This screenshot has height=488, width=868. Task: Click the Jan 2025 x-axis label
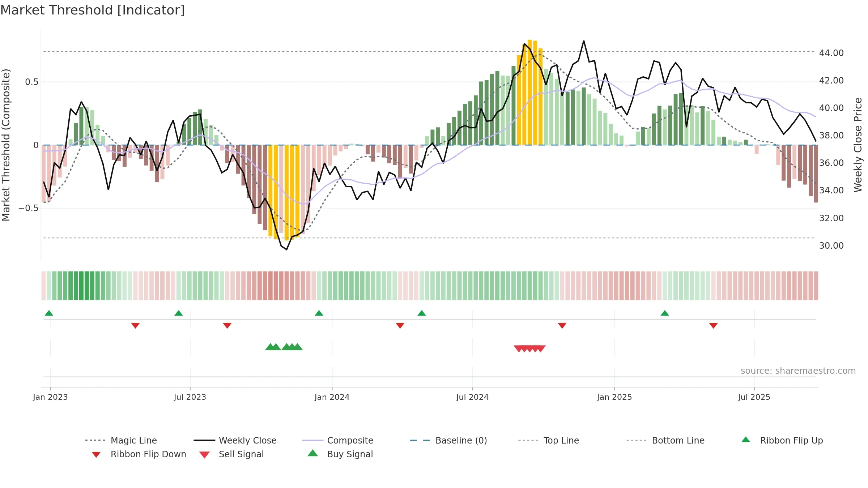click(x=614, y=397)
